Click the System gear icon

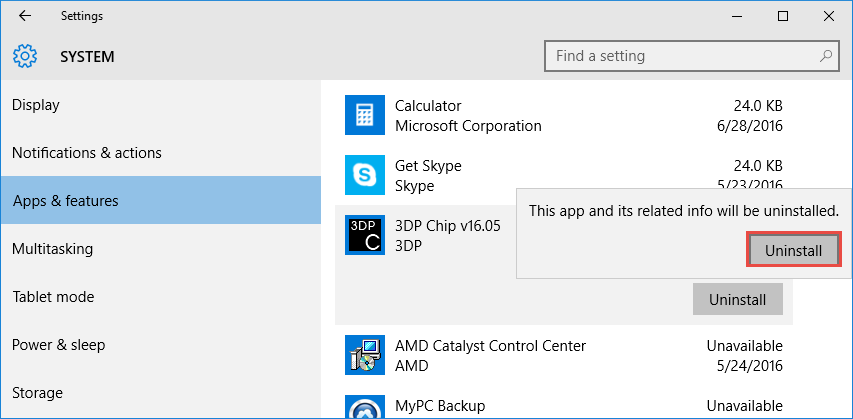pos(24,57)
